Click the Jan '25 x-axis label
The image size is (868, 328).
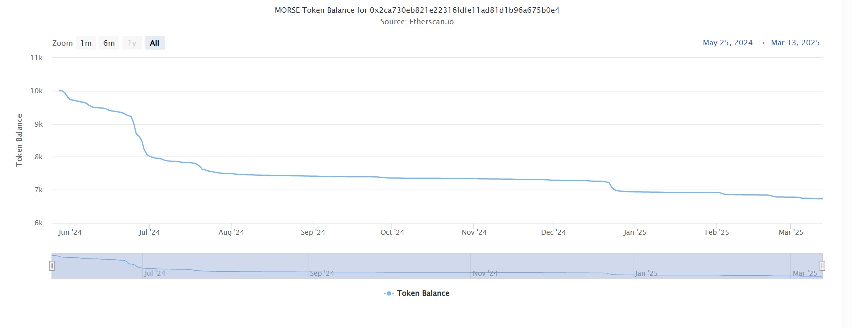(x=635, y=232)
